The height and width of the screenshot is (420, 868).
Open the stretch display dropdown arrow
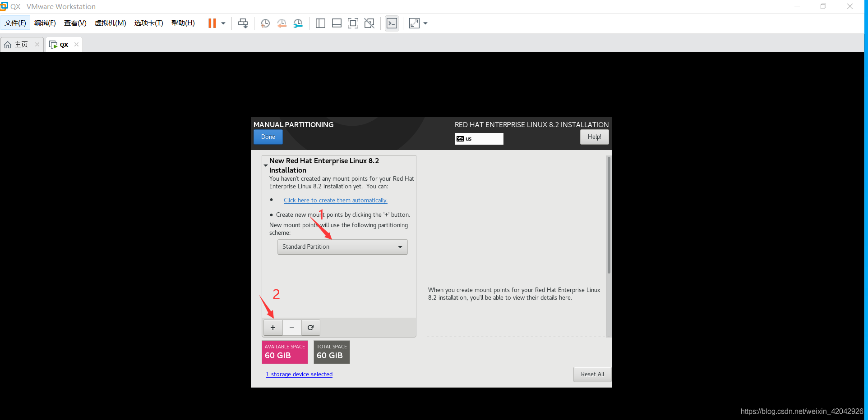(x=425, y=23)
